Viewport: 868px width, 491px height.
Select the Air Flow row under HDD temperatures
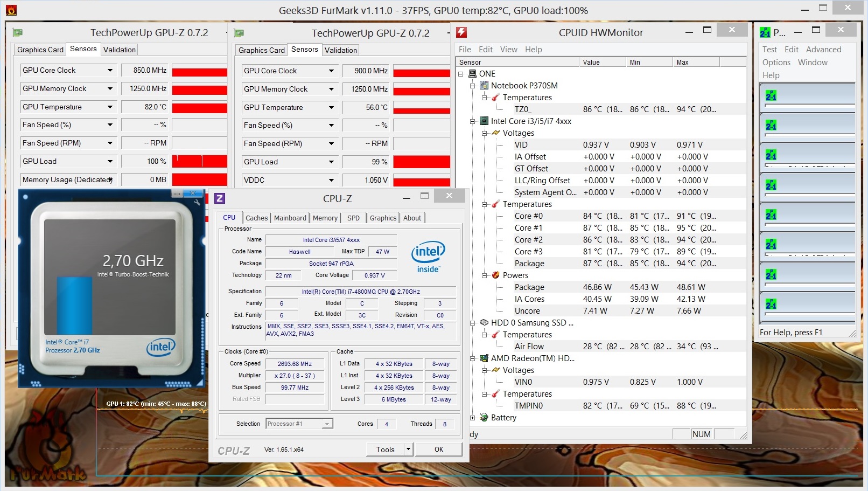601,347
